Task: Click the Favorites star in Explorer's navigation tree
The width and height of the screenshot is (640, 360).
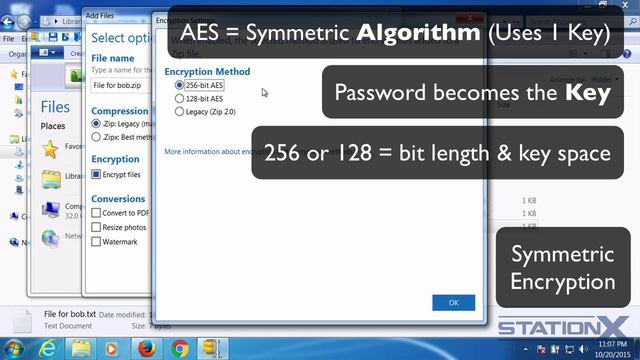Action: (x=14, y=74)
